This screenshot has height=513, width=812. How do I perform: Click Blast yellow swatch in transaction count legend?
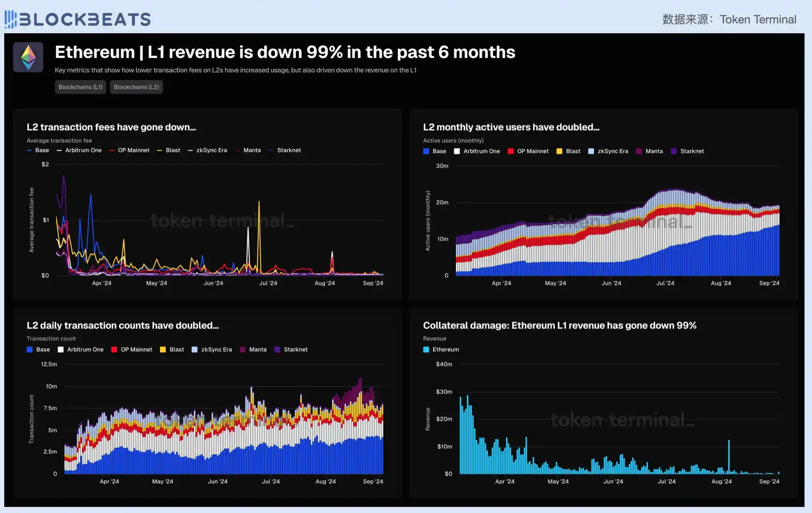coord(163,350)
